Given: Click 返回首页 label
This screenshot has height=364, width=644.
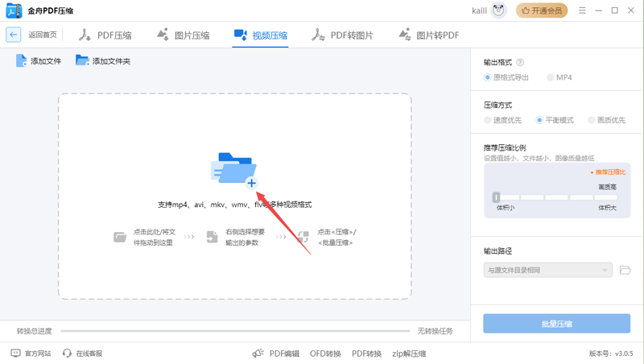Looking at the screenshot, I should [43, 35].
